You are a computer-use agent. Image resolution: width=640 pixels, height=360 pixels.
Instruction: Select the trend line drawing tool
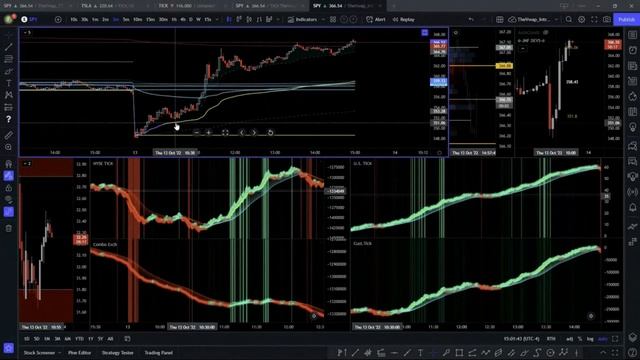[9, 47]
